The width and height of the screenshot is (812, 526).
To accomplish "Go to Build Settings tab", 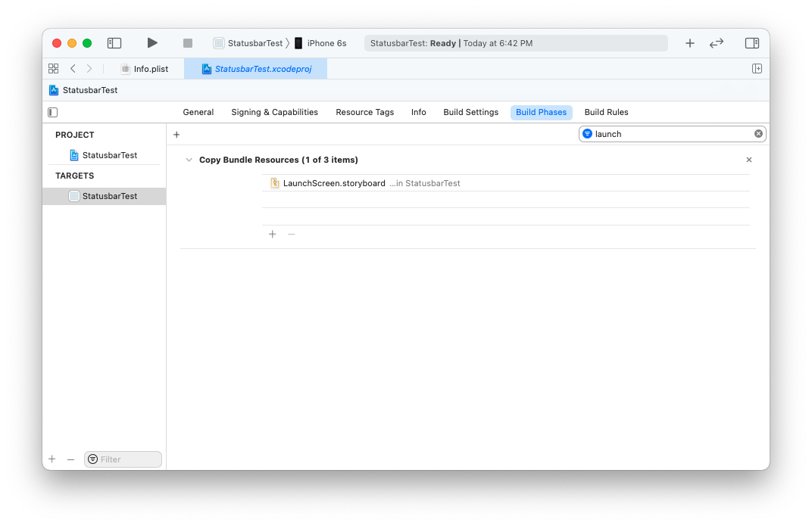I will tap(470, 112).
